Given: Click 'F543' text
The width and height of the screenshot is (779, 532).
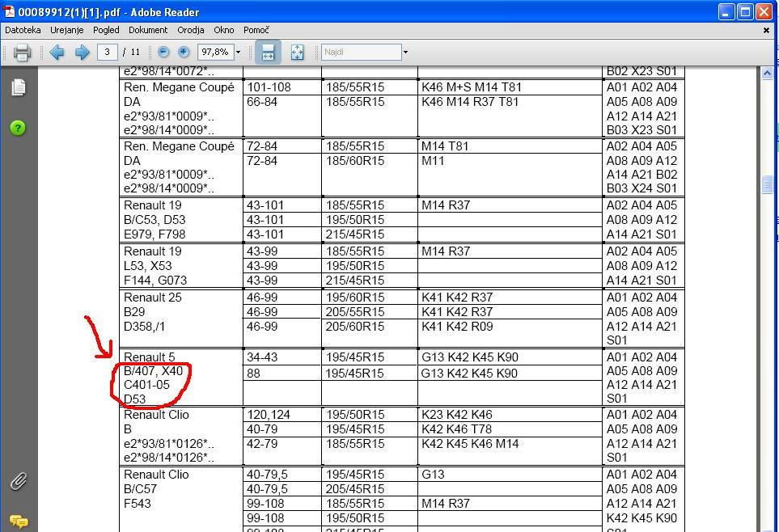Looking at the screenshot, I should click(138, 503).
